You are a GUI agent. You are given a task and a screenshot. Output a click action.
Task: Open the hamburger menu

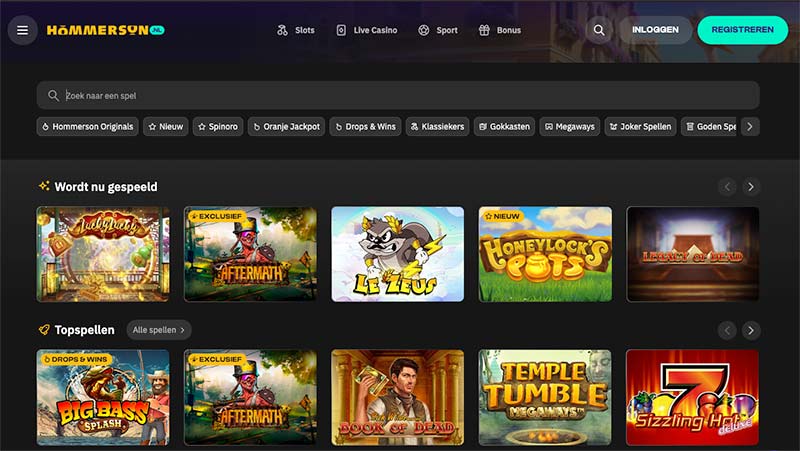22,30
